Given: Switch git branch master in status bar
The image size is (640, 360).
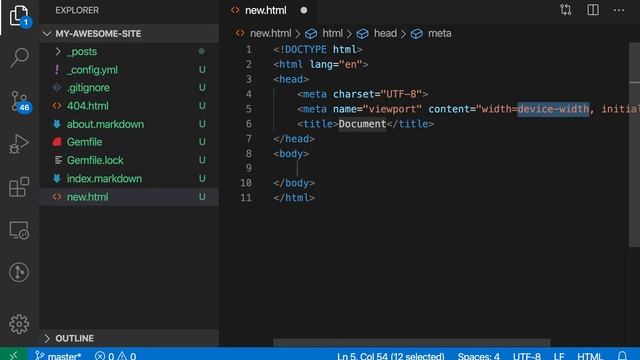Looking at the screenshot, I should (58, 356).
